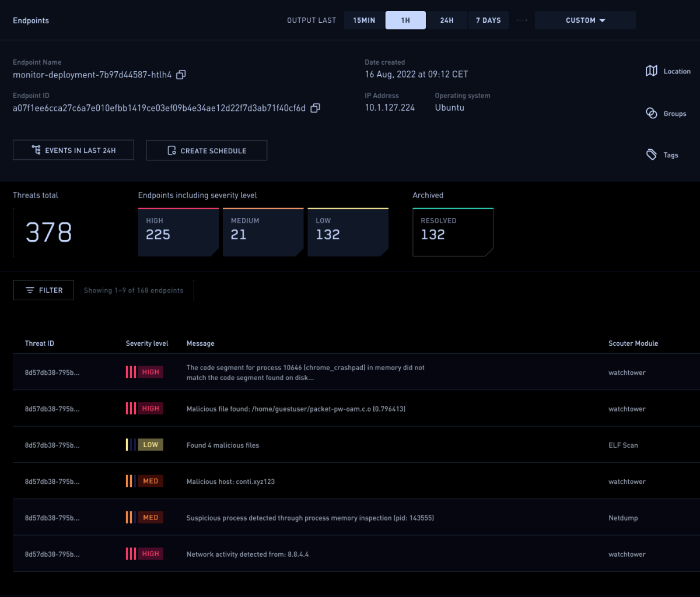Click the create schedule calendar icon
Viewport: 700px width, 597px height.
tap(171, 150)
